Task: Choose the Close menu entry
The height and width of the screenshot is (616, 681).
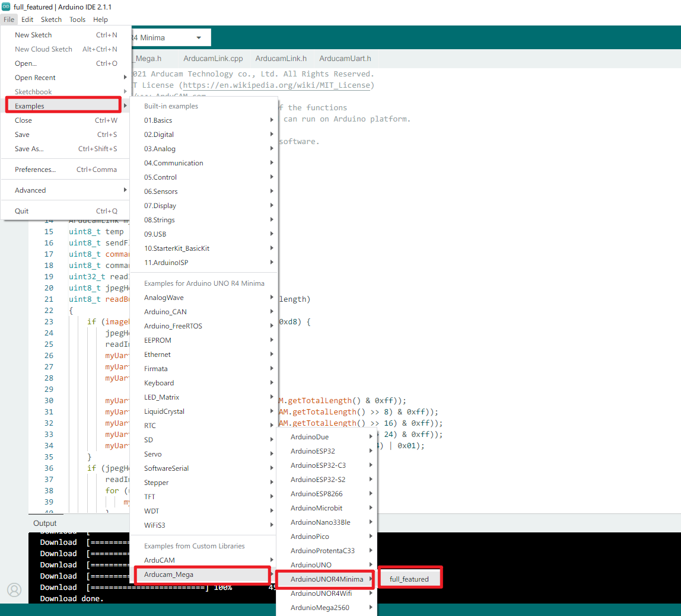Action: [66, 120]
